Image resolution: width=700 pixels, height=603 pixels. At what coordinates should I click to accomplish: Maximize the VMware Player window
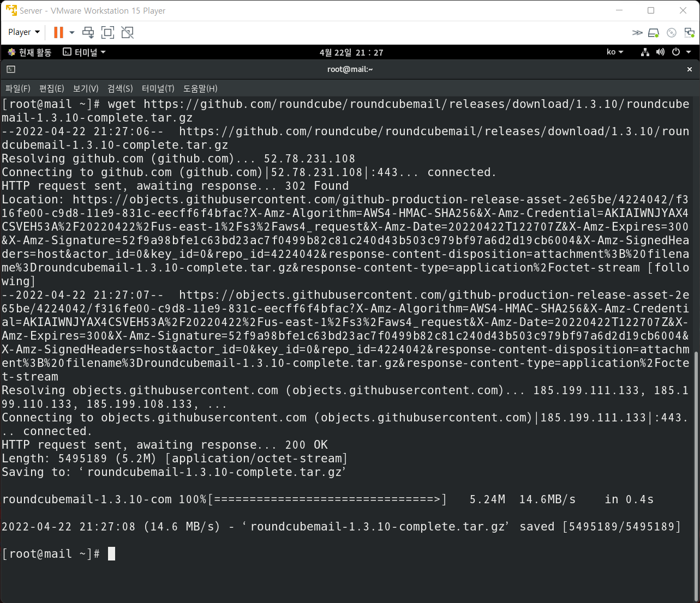point(651,10)
